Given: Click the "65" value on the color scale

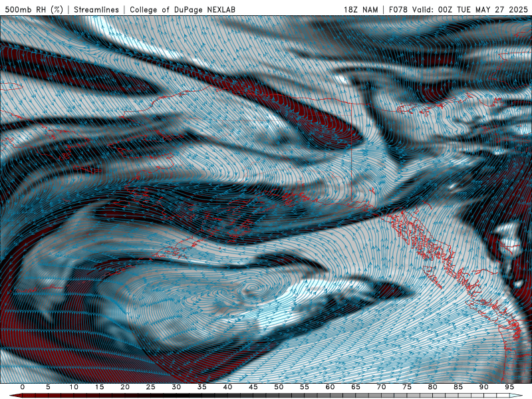Looking at the screenshot, I should pyautogui.click(x=356, y=387).
